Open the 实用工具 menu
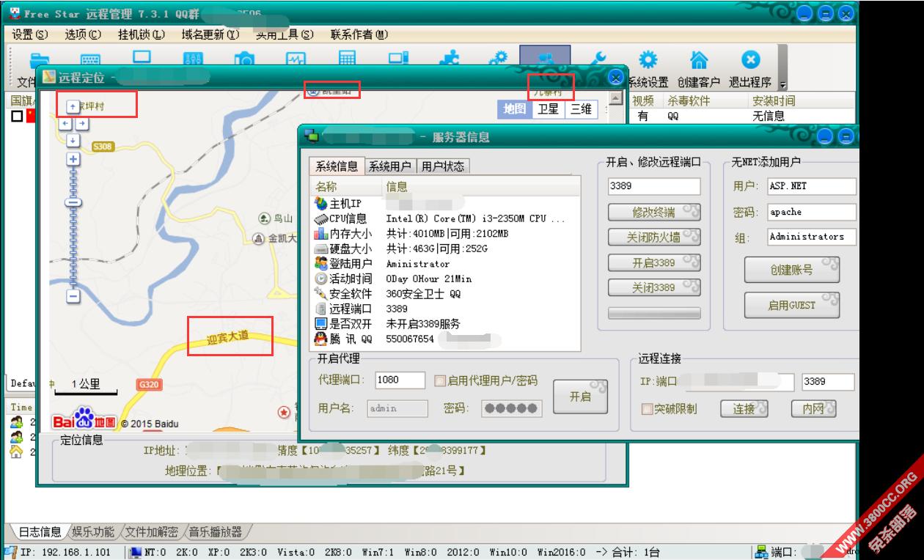924x560 pixels. (x=285, y=34)
